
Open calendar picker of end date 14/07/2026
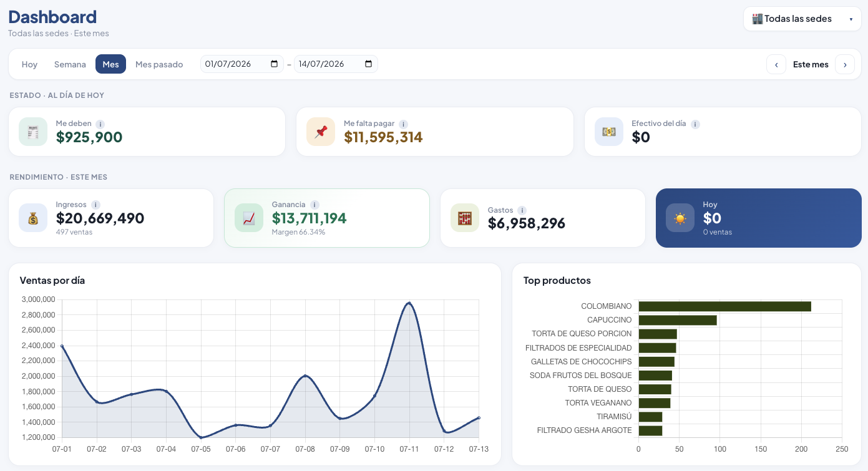(368, 64)
